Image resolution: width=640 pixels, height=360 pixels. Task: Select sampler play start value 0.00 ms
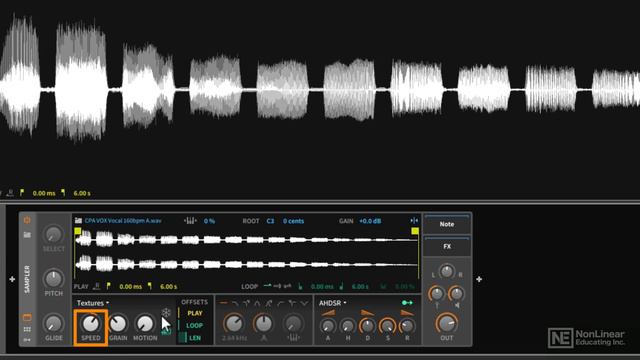pyautogui.click(x=131, y=287)
